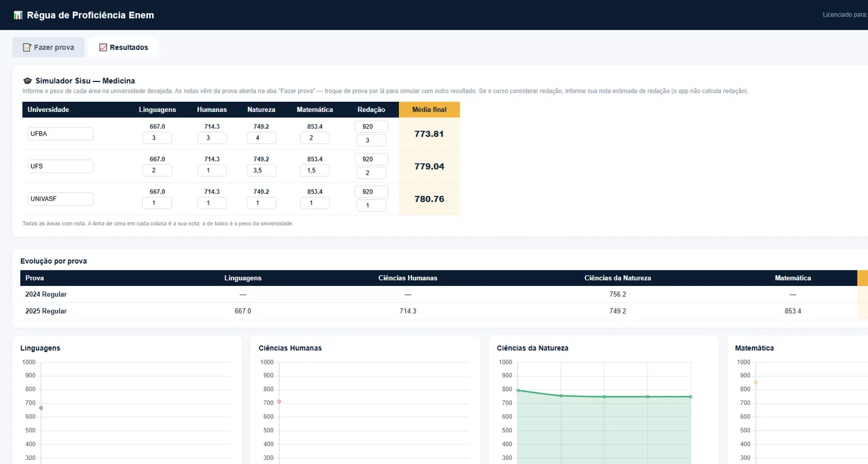Click the 714.3 score in the 2025 Regular row
The height and width of the screenshot is (464, 868).
tap(408, 311)
